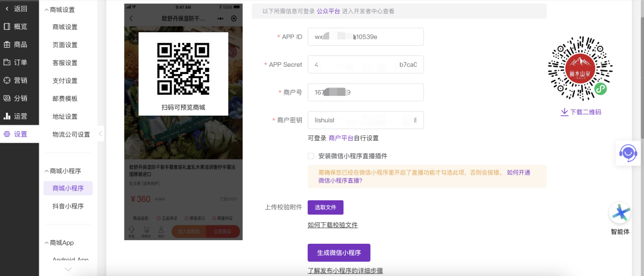644x276 pixels.
Task: Open the 营销 marketing section
Action: click(x=19, y=80)
